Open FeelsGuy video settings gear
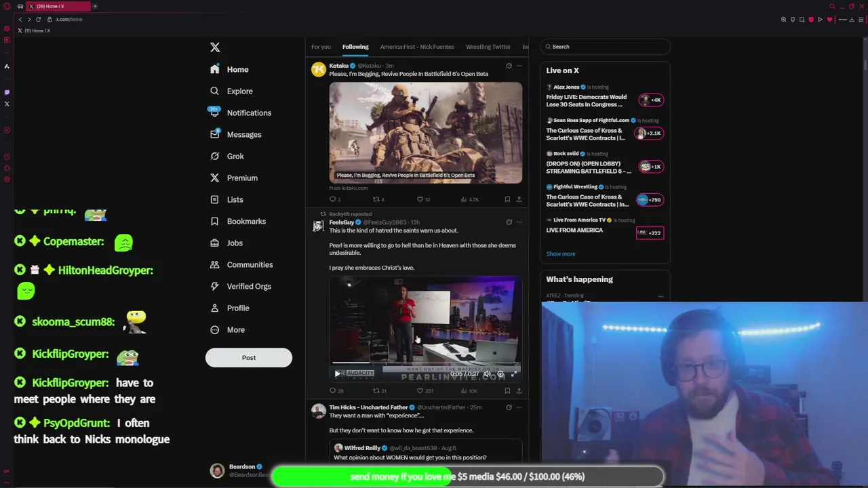Viewport: 868px width, 488px height. pyautogui.click(x=500, y=374)
